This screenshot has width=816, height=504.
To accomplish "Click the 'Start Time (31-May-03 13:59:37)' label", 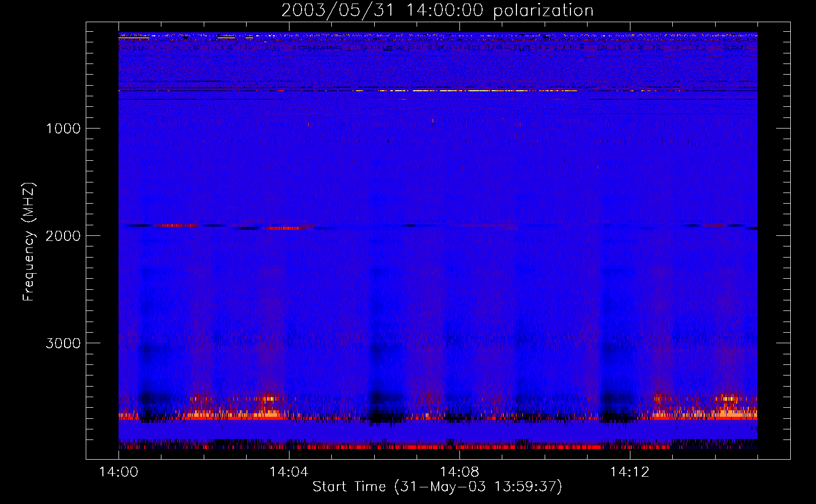I will pyautogui.click(x=437, y=487).
